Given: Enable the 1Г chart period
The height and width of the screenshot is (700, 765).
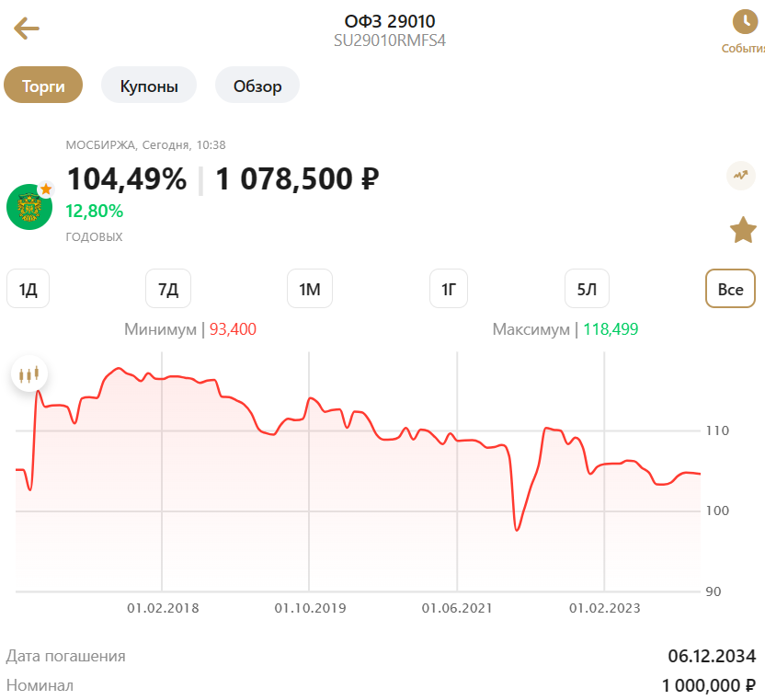Looking at the screenshot, I should pos(448,288).
